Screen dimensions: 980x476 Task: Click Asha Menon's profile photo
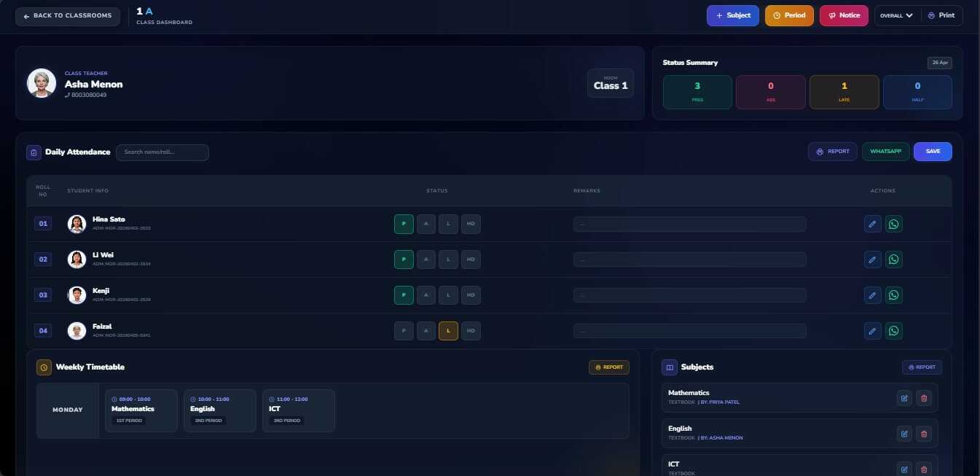coord(42,83)
